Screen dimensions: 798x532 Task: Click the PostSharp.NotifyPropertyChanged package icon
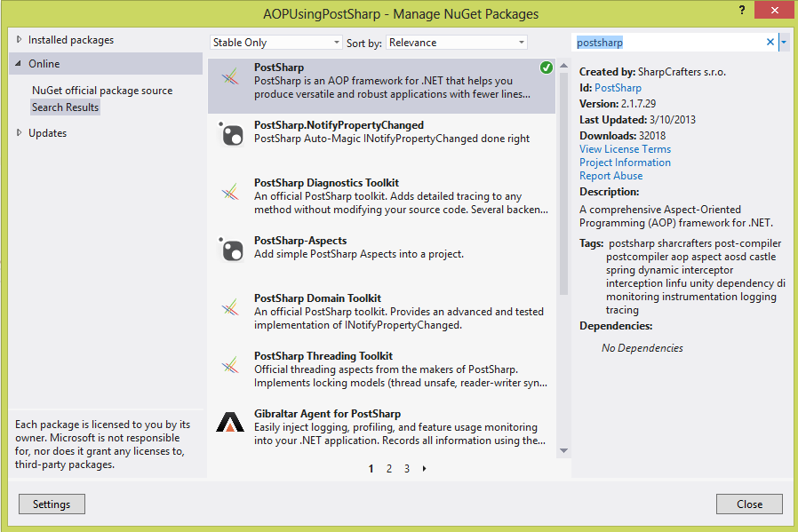[x=231, y=134]
